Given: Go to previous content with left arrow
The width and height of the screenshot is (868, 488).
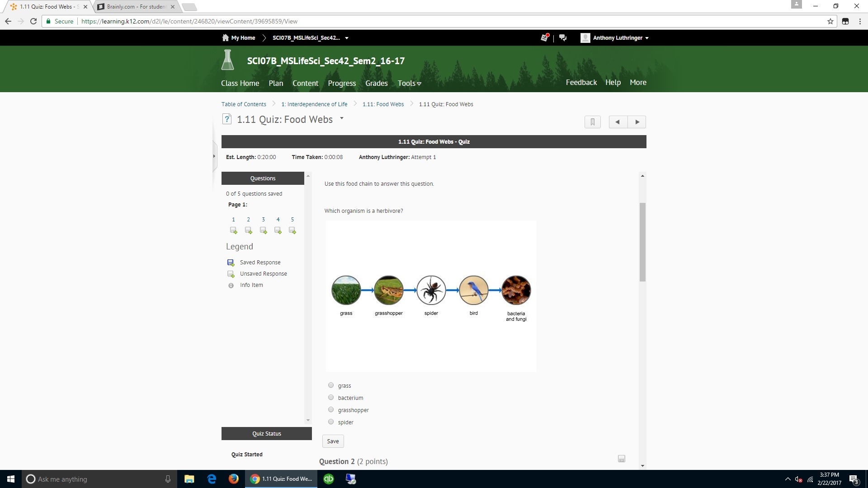Looking at the screenshot, I should point(618,122).
